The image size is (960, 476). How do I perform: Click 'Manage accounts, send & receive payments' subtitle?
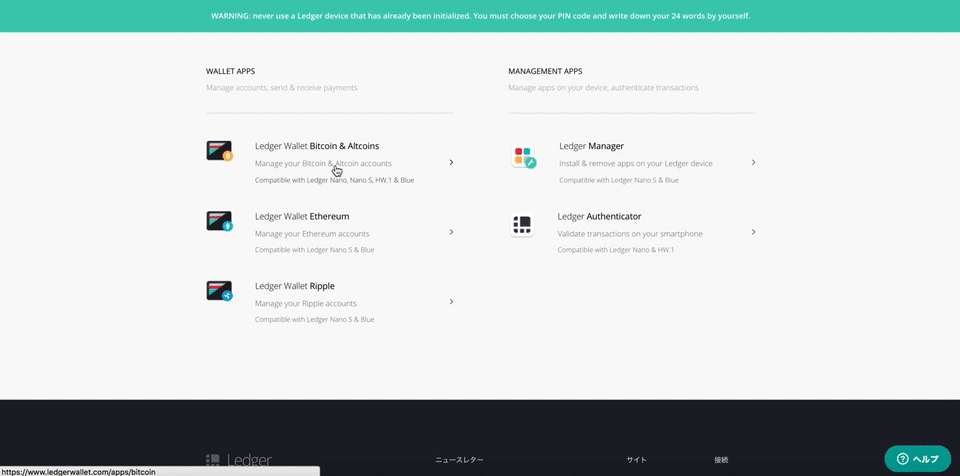(x=282, y=88)
